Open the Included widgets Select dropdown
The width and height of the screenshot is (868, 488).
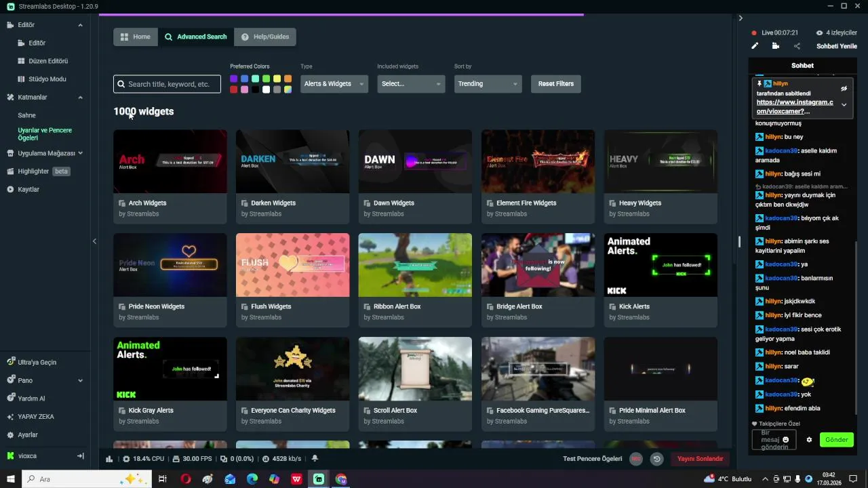point(411,84)
